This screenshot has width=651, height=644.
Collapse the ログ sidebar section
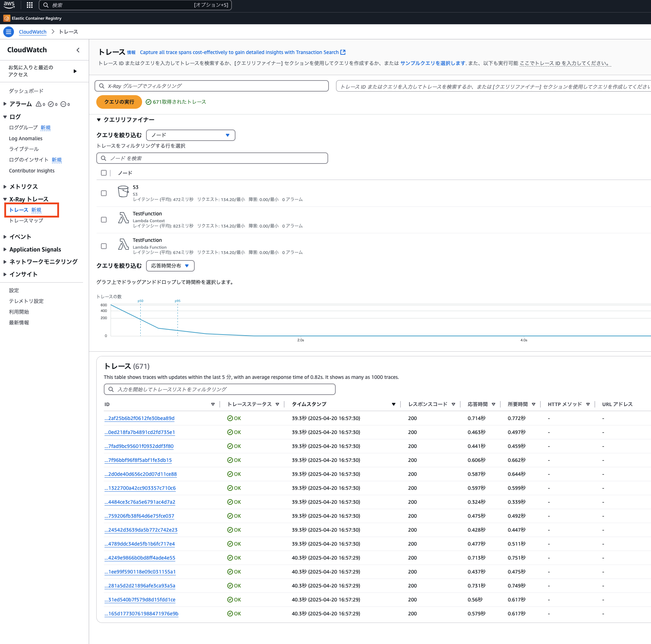pos(5,117)
